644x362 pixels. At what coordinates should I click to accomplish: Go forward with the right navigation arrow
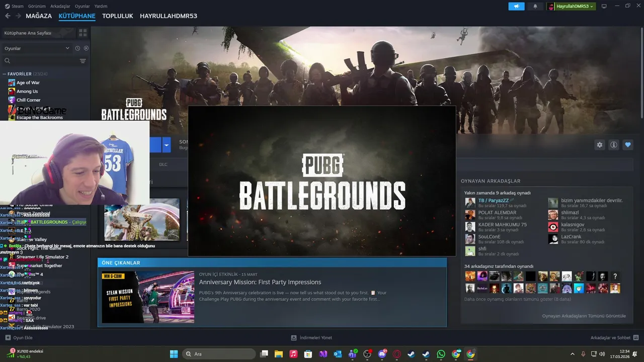tap(18, 16)
